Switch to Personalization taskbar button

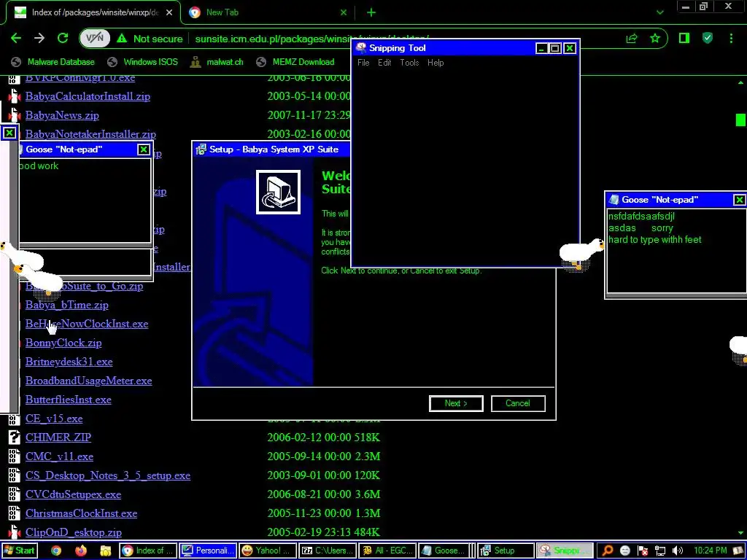208,551
